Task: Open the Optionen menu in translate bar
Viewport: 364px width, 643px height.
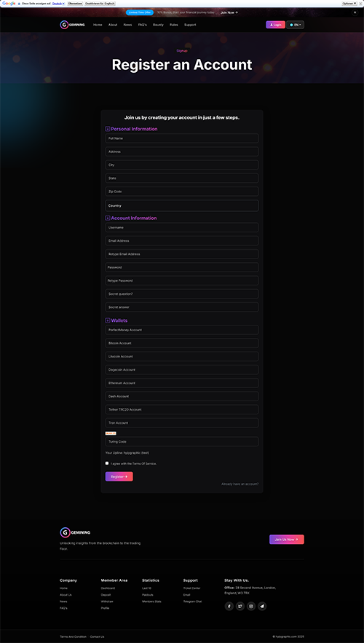Action: [x=349, y=4]
